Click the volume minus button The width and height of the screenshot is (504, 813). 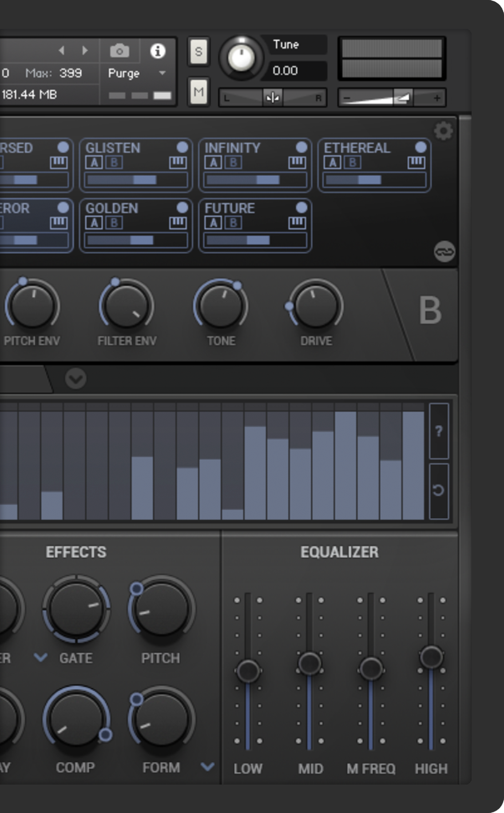(347, 98)
